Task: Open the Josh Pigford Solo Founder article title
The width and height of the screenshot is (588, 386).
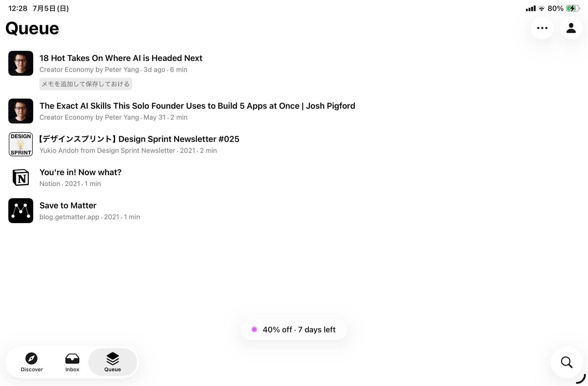Action: pyautogui.click(x=197, y=106)
